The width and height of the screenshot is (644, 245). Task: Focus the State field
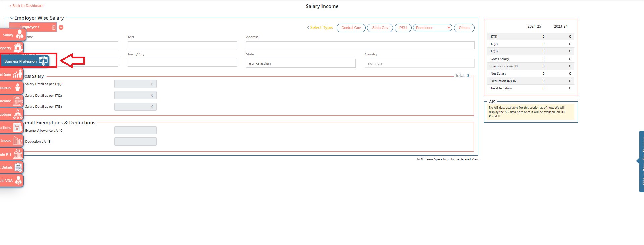point(301,63)
